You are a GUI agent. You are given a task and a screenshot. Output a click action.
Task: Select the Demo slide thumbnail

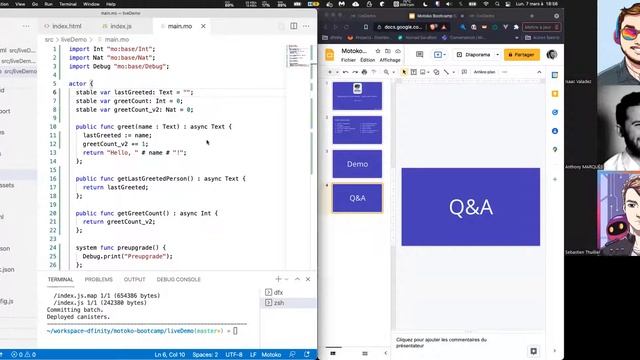357,164
